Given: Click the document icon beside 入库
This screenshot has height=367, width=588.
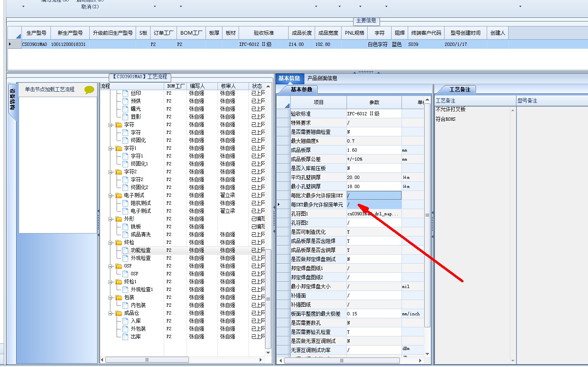Looking at the screenshot, I should coord(125,321).
